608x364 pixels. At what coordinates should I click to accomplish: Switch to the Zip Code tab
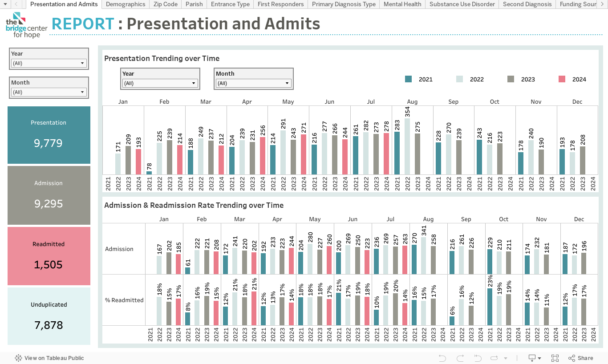click(x=166, y=4)
